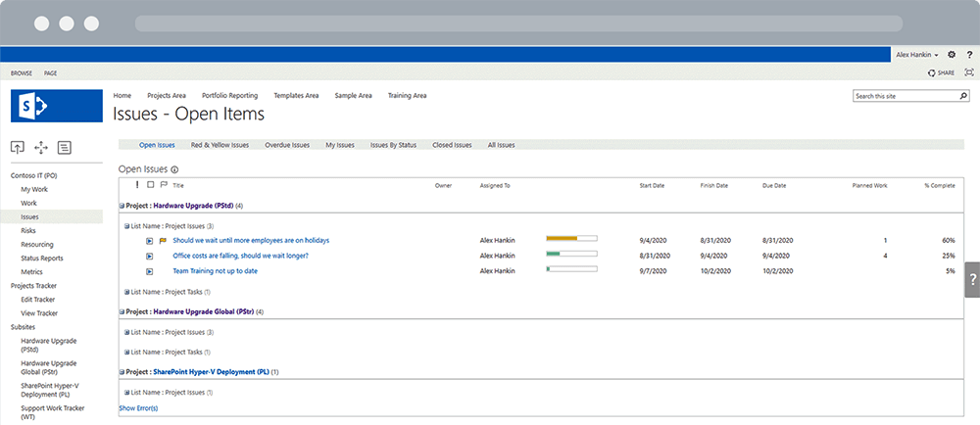Collapse the Hardware Upgrade (PStd) project group
Viewport: 980px width, 425px height.
coord(122,207)
